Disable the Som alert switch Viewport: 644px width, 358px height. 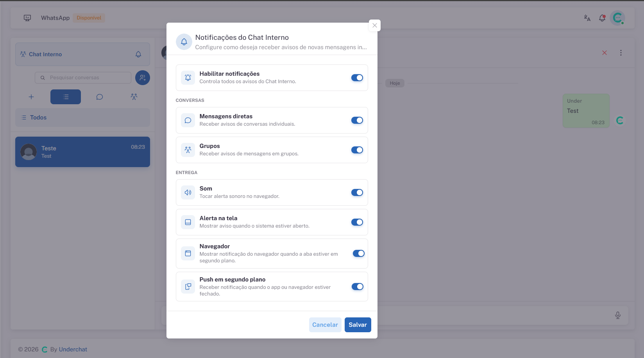point(357,192)
